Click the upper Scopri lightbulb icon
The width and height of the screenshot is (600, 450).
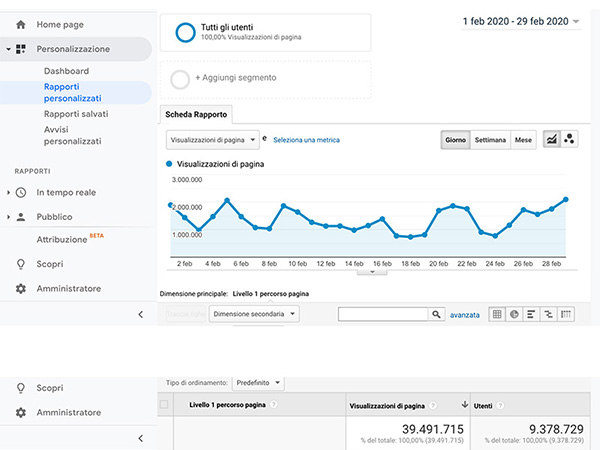point(21,264)
